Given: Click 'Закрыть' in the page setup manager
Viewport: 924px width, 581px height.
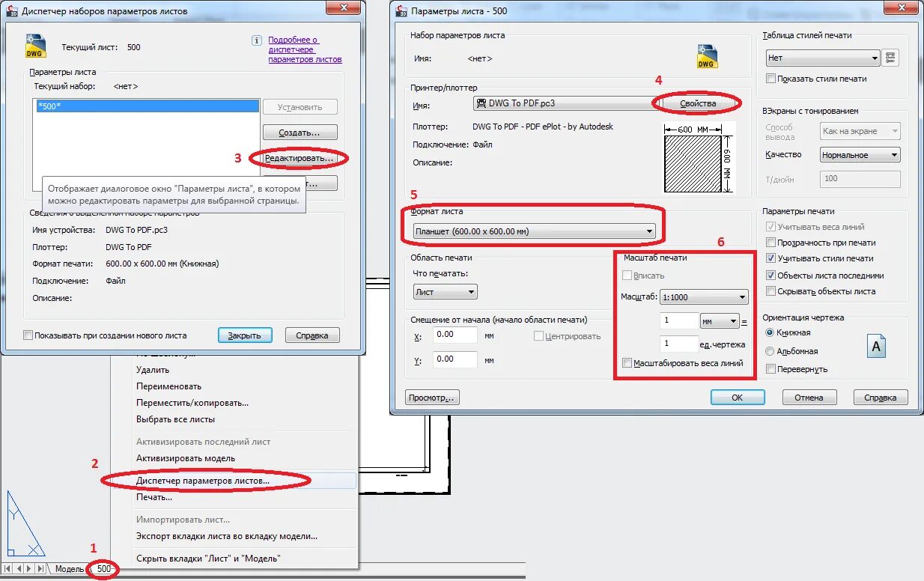Looking at the screenshot, I should pyautogui.click(x=245, y=335).
